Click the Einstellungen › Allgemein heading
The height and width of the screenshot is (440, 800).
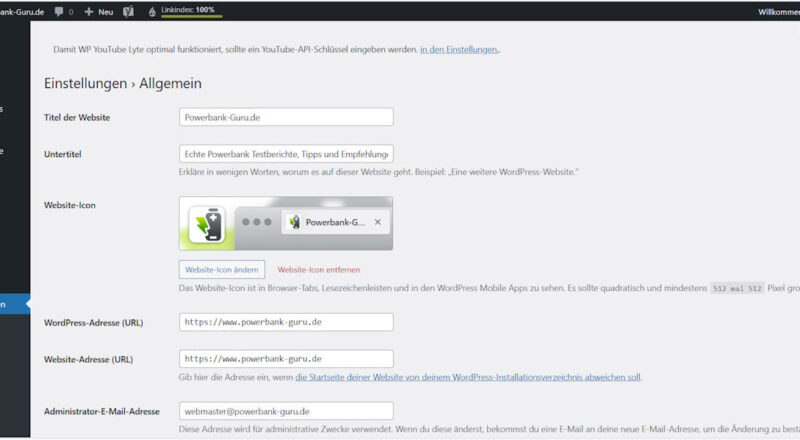coord(123,83)
